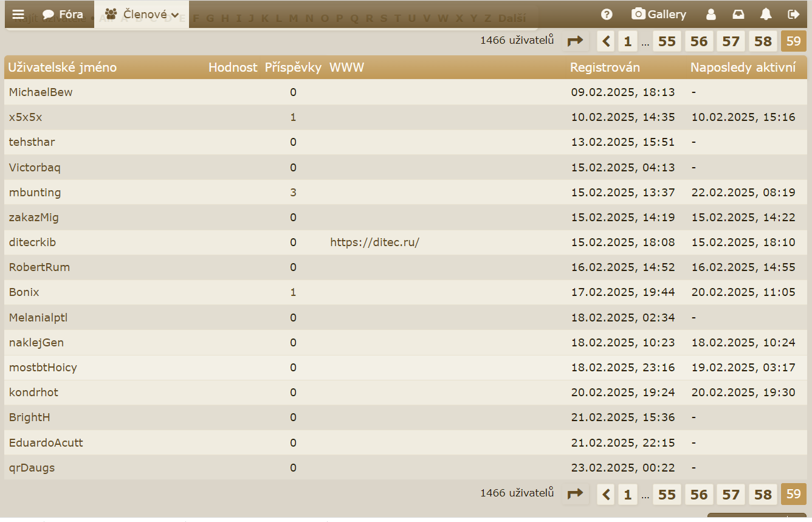Open the user profile icon

(x=710, y=15)
